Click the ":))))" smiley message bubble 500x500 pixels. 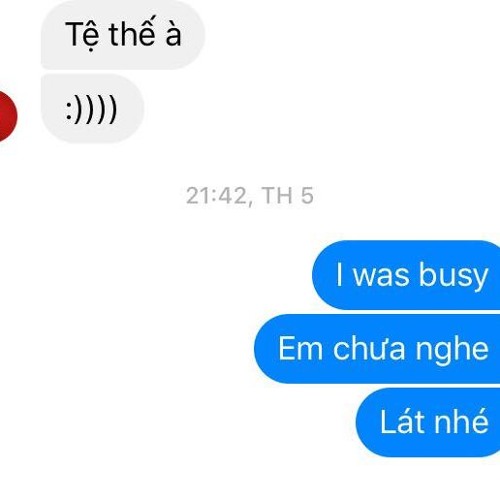coord(92,109)
